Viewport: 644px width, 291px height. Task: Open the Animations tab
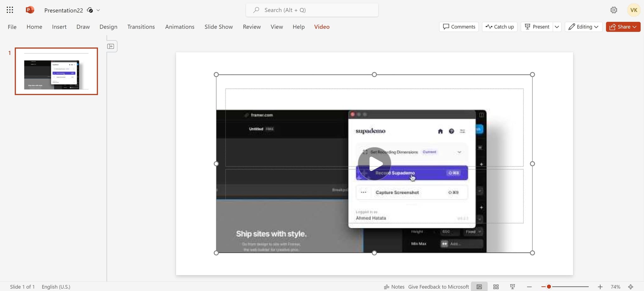(180, 27)
